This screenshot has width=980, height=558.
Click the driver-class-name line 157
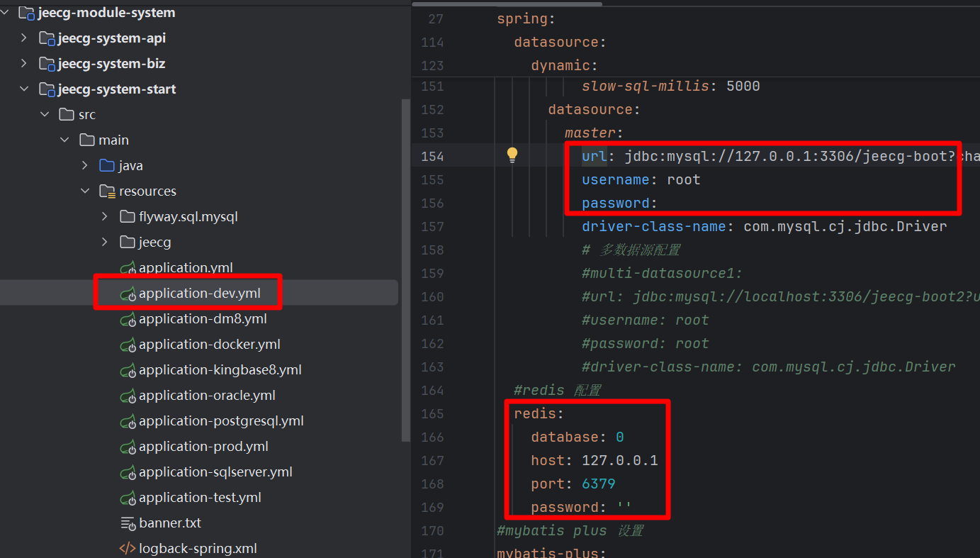764,226
